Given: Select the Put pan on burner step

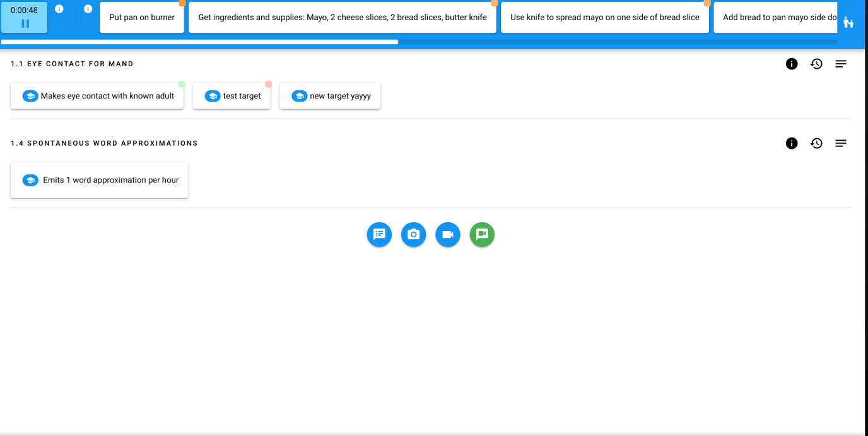Looking at the screenshot, I should tap(142, 18).
